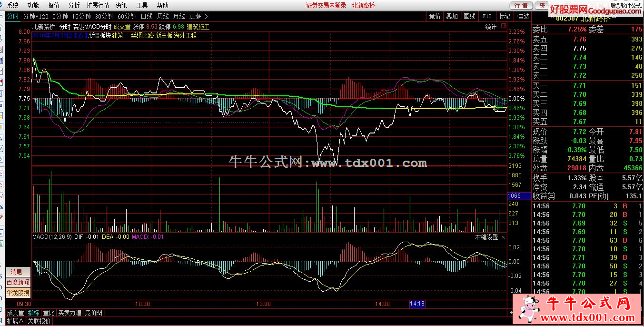
Task: Click the 新疆板块 sector tag
Action: pyautogui.click(x=100, y=35)
